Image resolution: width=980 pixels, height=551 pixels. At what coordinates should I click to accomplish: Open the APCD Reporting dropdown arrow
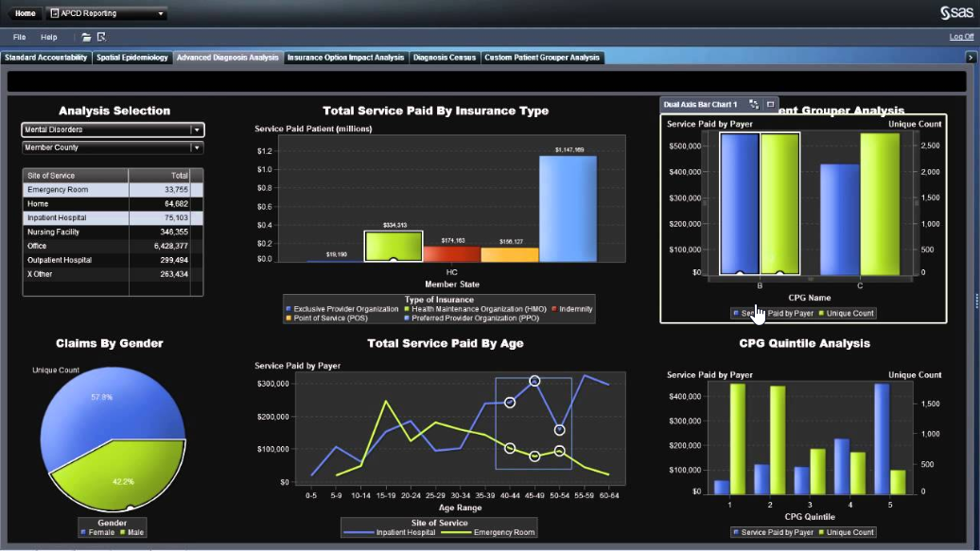tap(162, 13)
